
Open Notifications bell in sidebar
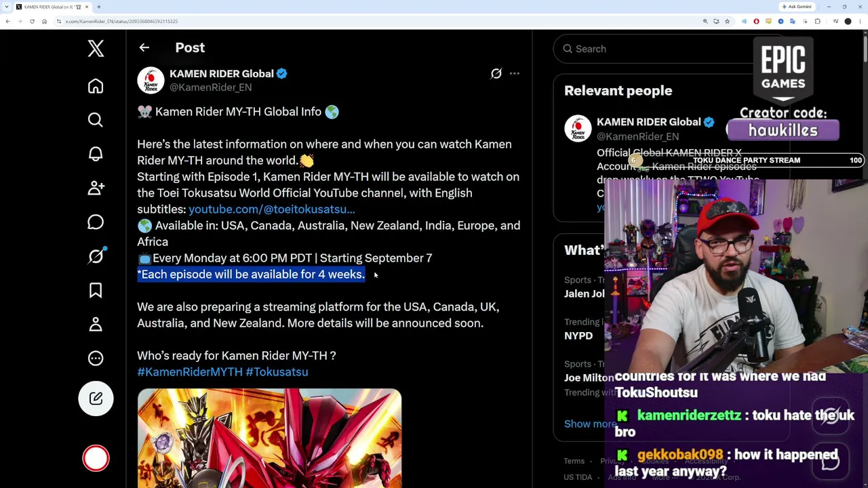[96, 154]
